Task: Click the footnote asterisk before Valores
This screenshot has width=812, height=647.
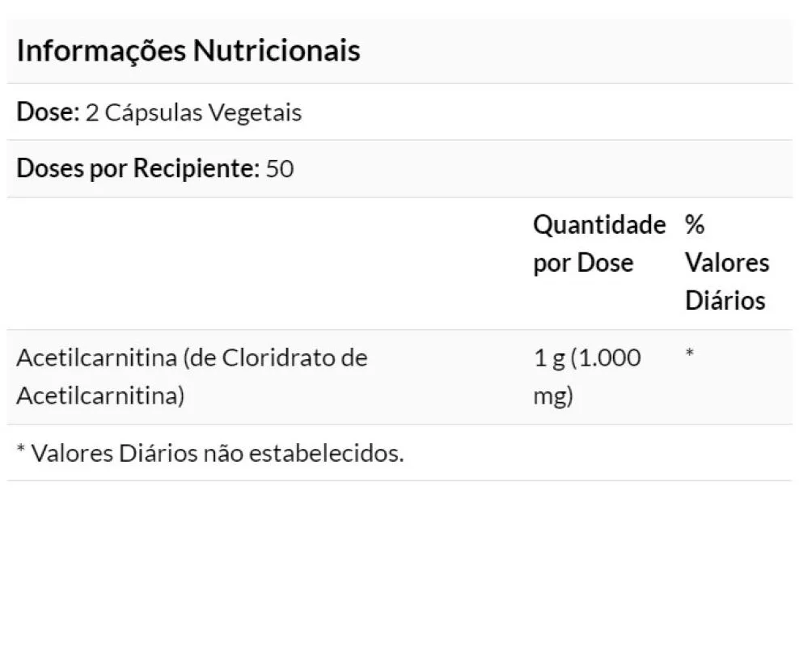Action: tap(21, 449)
